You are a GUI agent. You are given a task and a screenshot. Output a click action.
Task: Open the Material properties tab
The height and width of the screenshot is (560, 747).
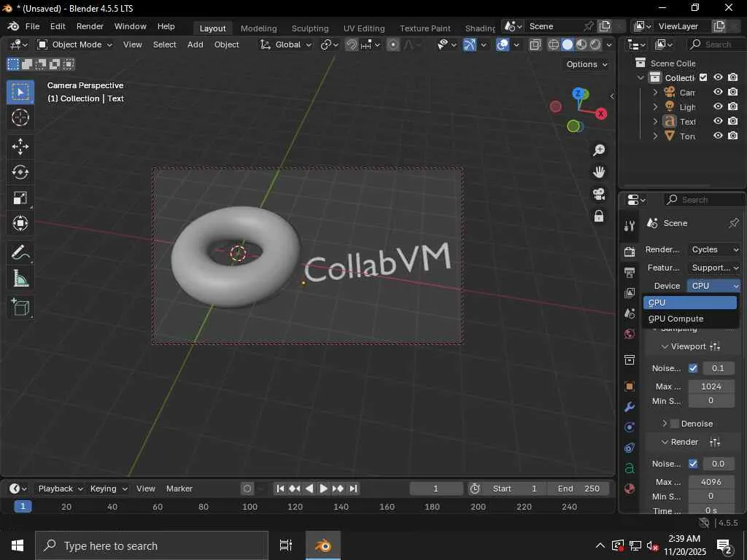pos(630,489)
